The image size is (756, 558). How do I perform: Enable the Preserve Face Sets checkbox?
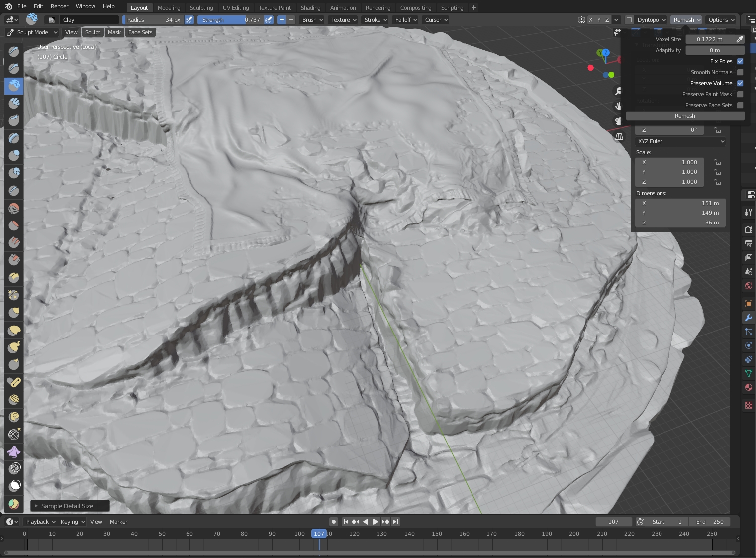[x=740, y=105]
